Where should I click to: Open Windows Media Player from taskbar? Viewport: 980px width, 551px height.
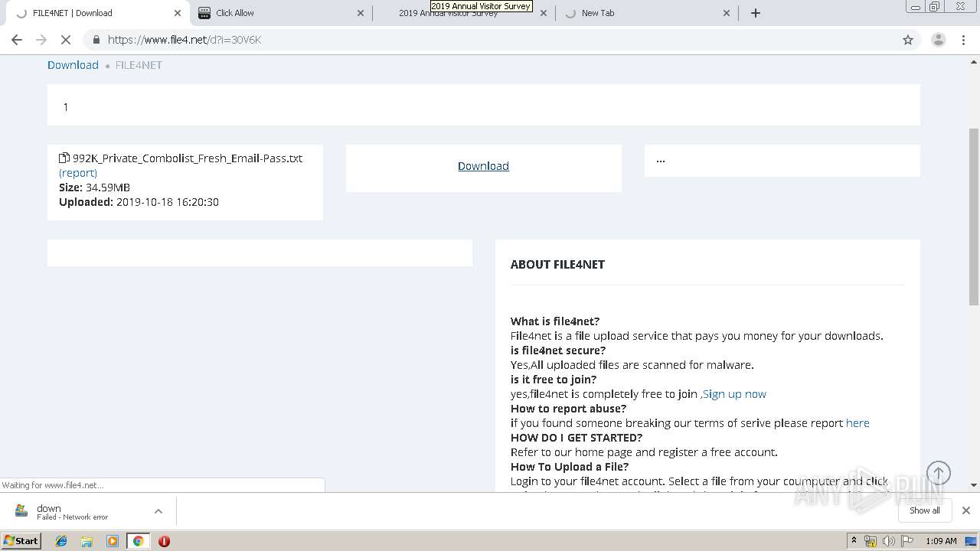point(113,541)
